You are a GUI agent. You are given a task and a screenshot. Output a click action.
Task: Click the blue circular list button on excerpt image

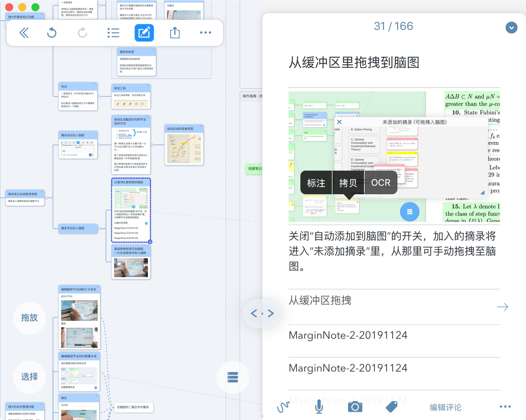pos(410,212)
